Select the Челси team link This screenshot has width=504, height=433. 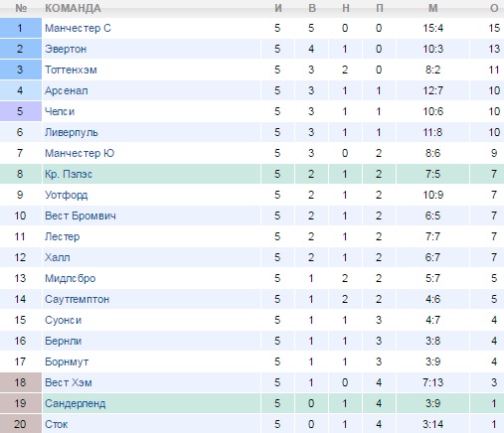(60, 111)
